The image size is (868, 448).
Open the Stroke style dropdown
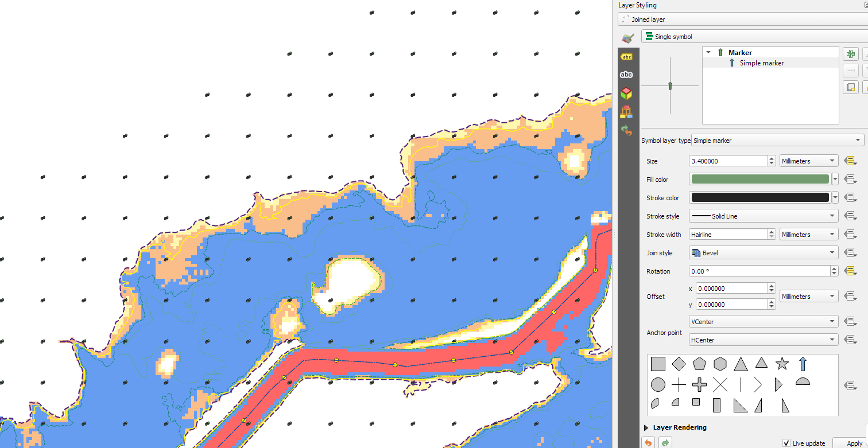click(763, 216)
